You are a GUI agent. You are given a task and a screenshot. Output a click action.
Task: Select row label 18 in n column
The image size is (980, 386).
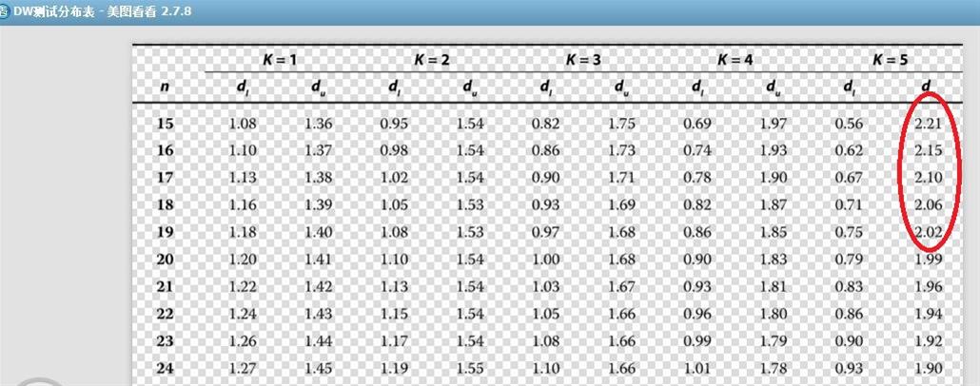click(x=165, y=204)
